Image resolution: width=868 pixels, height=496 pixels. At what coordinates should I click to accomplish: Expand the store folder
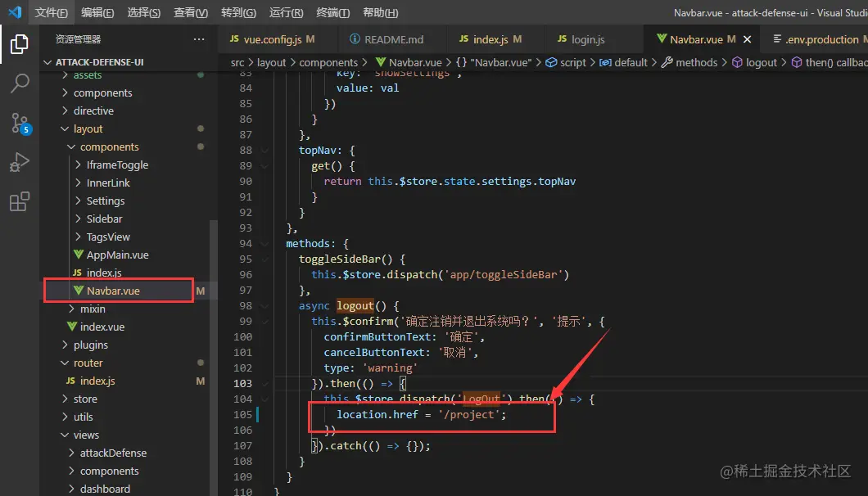(x=84, y=399)
